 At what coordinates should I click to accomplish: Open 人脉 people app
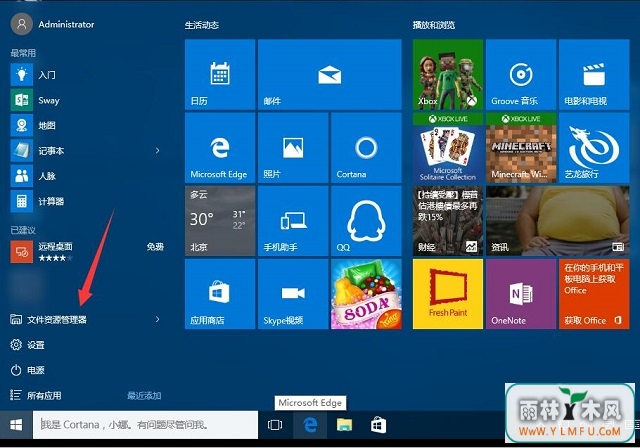(x=87, y=176)
